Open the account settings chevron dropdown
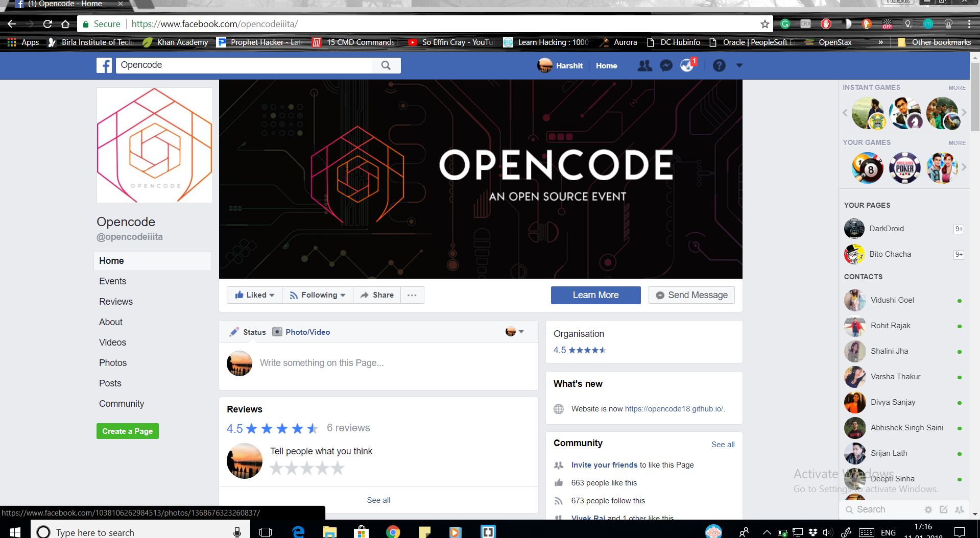Screen dimensions: 980x538 coord(739,65)
